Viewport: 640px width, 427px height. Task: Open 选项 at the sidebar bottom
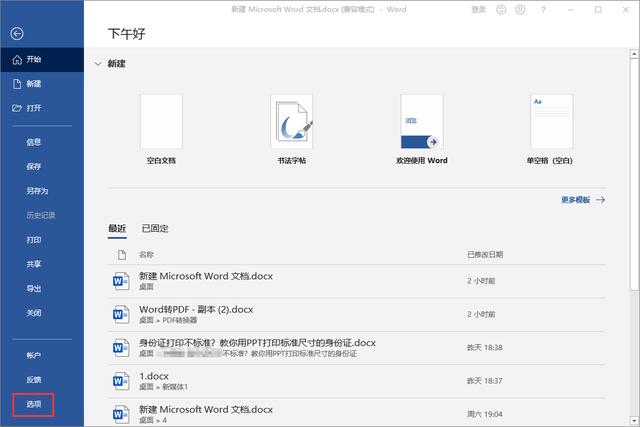[34, 404]
